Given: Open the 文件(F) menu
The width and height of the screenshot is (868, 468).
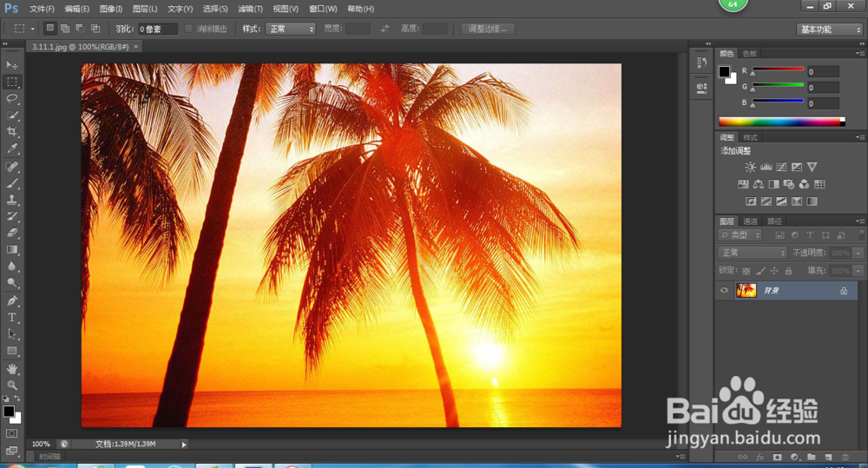Looking at the screenshot, I should click(42, 9).
